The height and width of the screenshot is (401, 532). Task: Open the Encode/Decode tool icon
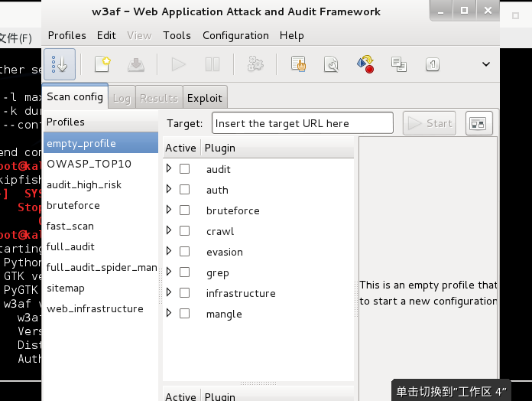pos(365,64)
